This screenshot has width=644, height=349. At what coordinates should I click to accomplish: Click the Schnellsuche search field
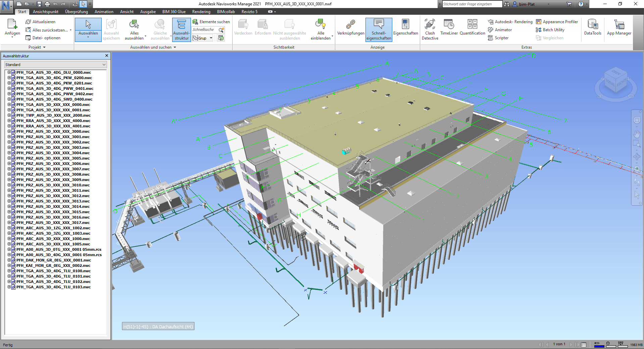pos(204,30)
